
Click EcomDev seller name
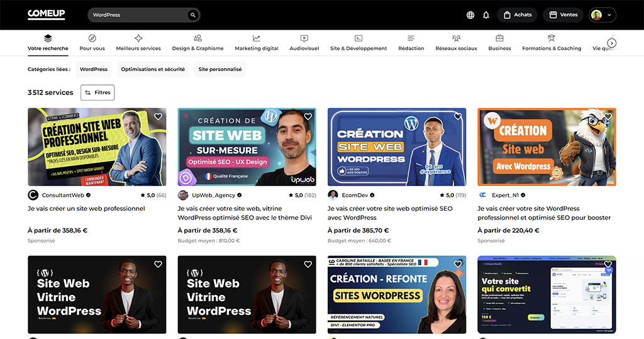[x=355, y=195]
